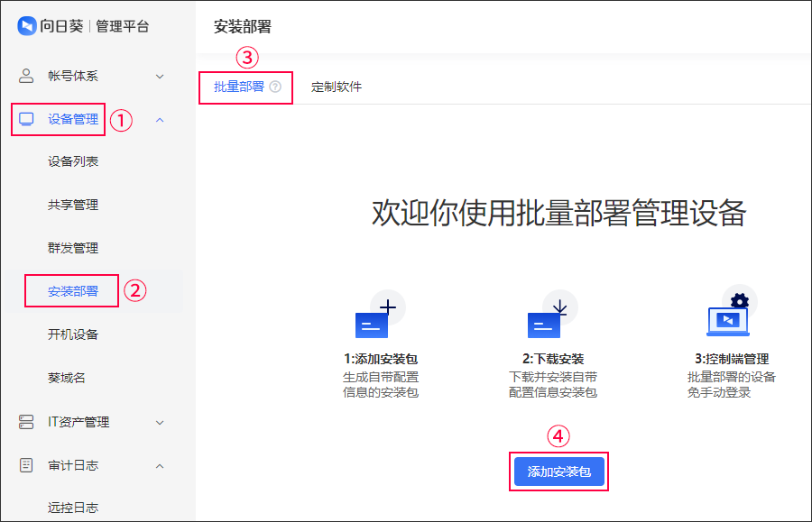Viewport: 812px width, 522px height.
Task: Collapse the 设备管理 chevron
Action: coord(160,120)
